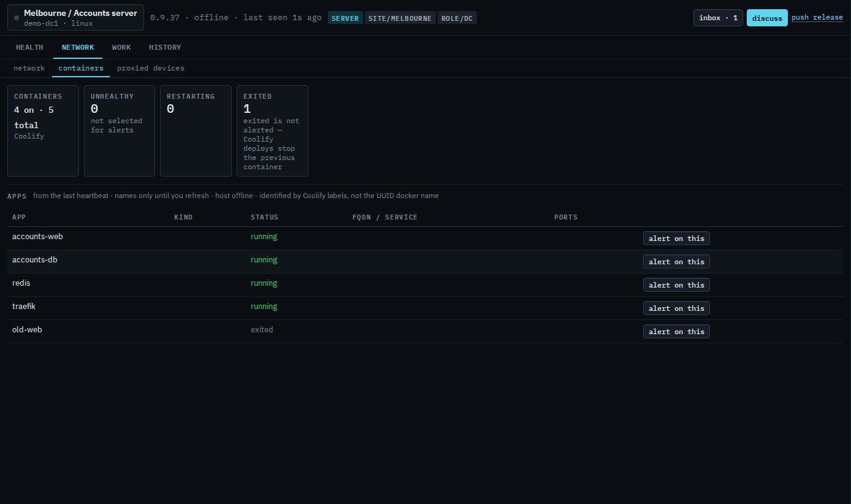Click the KIND column header

point(183,217)
